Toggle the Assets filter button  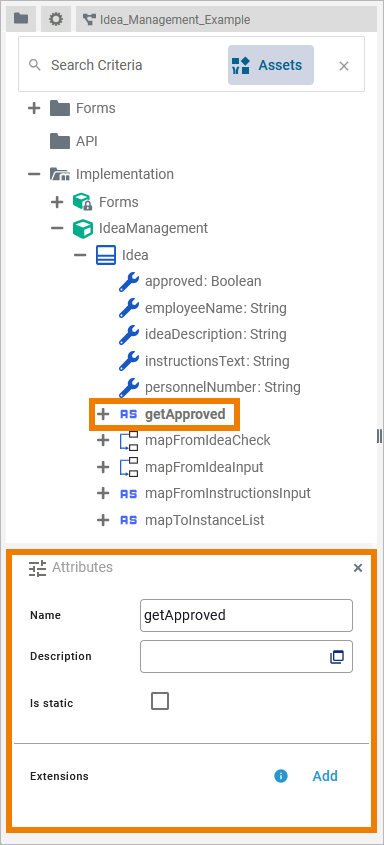point(271,65)
